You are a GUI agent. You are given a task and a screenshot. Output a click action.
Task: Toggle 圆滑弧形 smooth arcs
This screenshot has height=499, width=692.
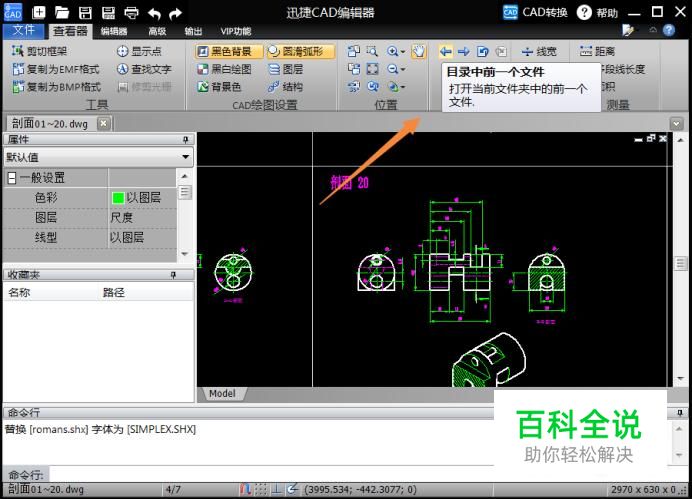point(301,51)
